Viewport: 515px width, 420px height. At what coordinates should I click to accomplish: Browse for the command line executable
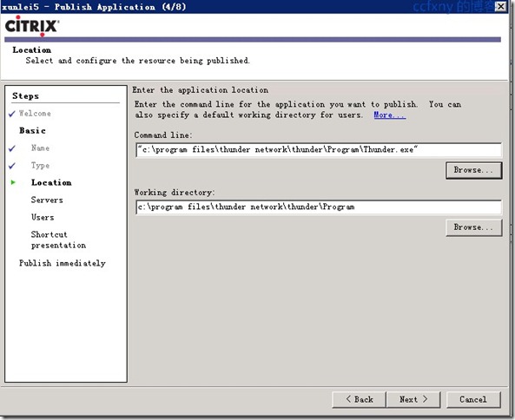[473, 170]
